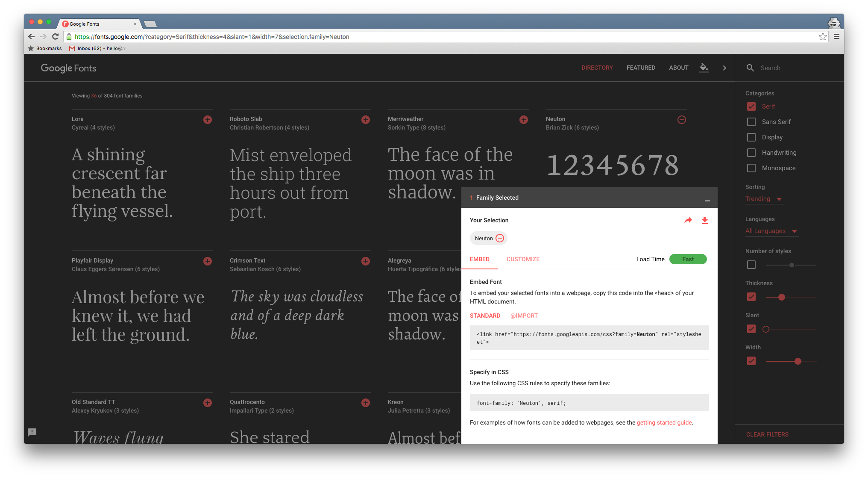The image size is (868, 478).
Task: Click the link embed code box
Action: pos(589,338)
